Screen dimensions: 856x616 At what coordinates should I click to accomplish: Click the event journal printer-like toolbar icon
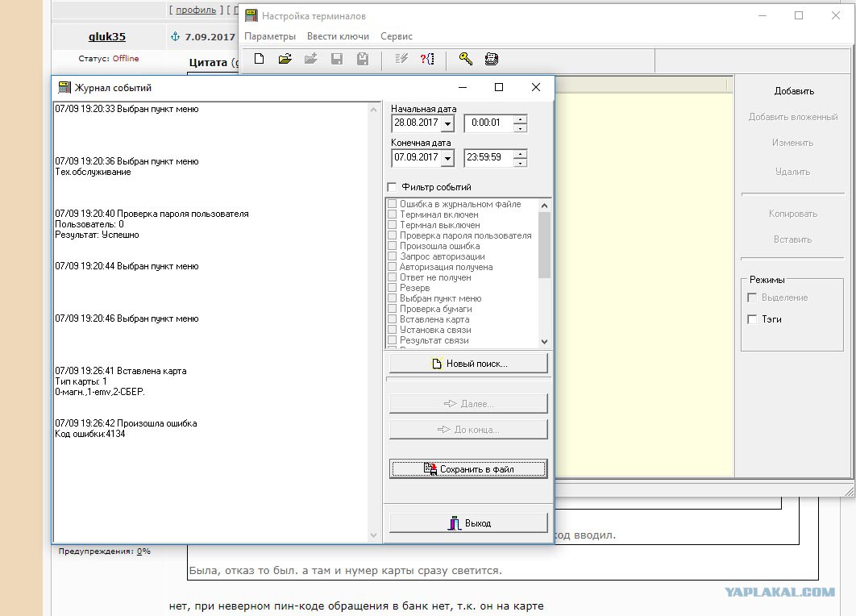[x=492, y=59]
